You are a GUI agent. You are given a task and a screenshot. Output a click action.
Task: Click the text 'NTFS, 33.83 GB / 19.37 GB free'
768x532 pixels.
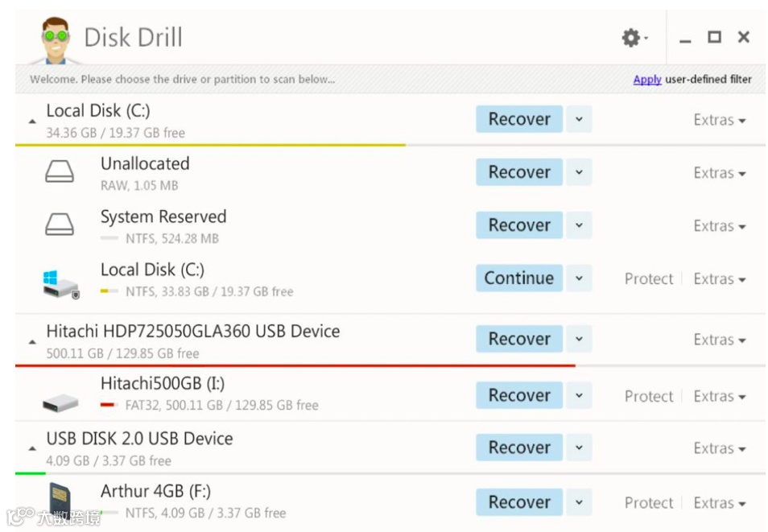point(209,291)
